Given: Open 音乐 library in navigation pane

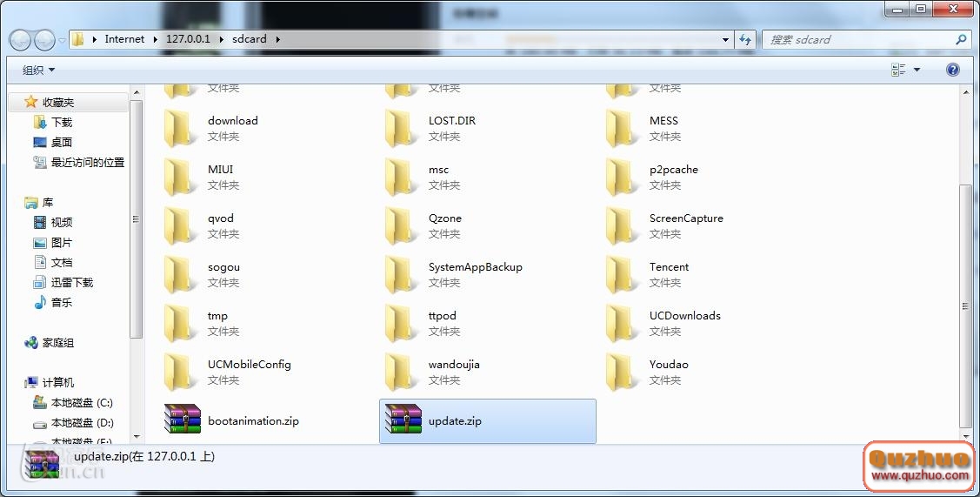Looking at the screenshot, I should click(62, 302).
